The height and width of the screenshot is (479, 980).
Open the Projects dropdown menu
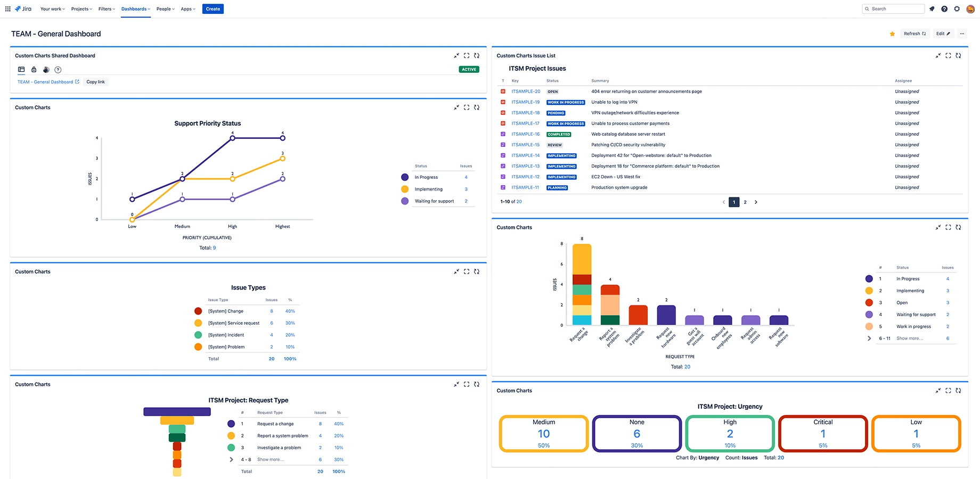pyautogui.click(x=81, y=9)
